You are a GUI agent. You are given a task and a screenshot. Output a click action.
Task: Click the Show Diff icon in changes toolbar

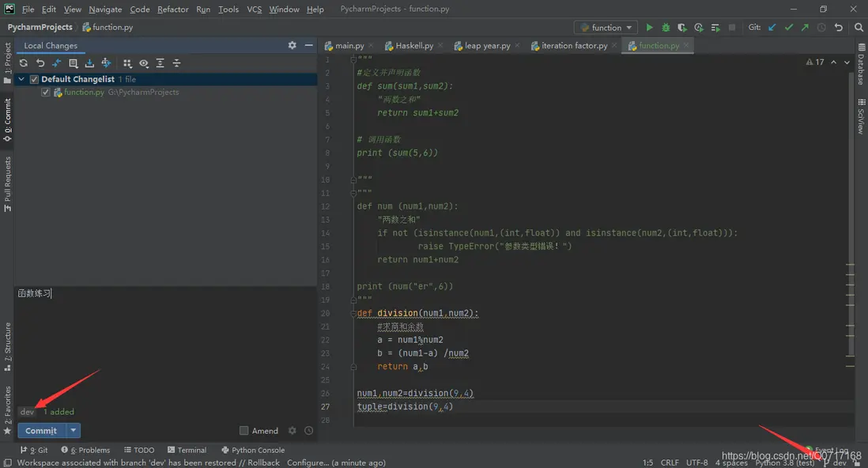point(57,63)
